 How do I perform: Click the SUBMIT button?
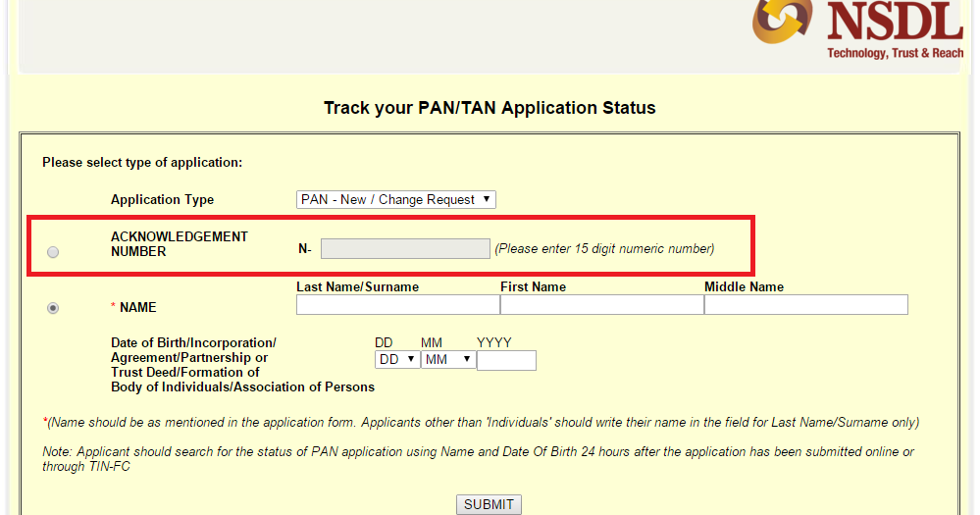point(489,504)
